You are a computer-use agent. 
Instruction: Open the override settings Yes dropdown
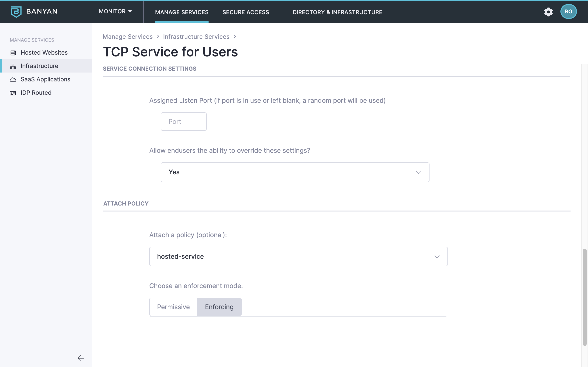click(x=295, y=172)
